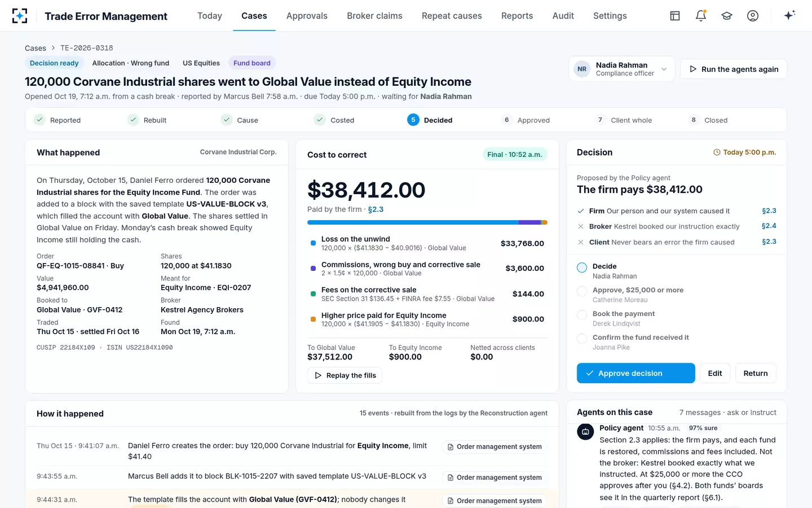Click the NR avatar for Nadia Rahman
This screenshot has height=508, width=812.
point(582,69)
